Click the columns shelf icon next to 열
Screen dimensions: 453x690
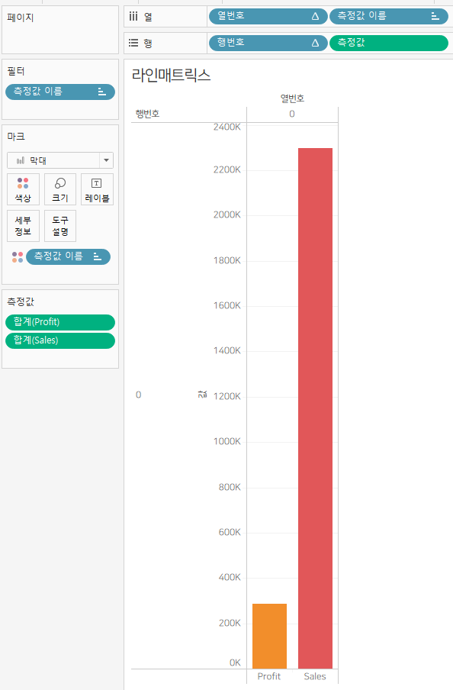tap(133, 17)
